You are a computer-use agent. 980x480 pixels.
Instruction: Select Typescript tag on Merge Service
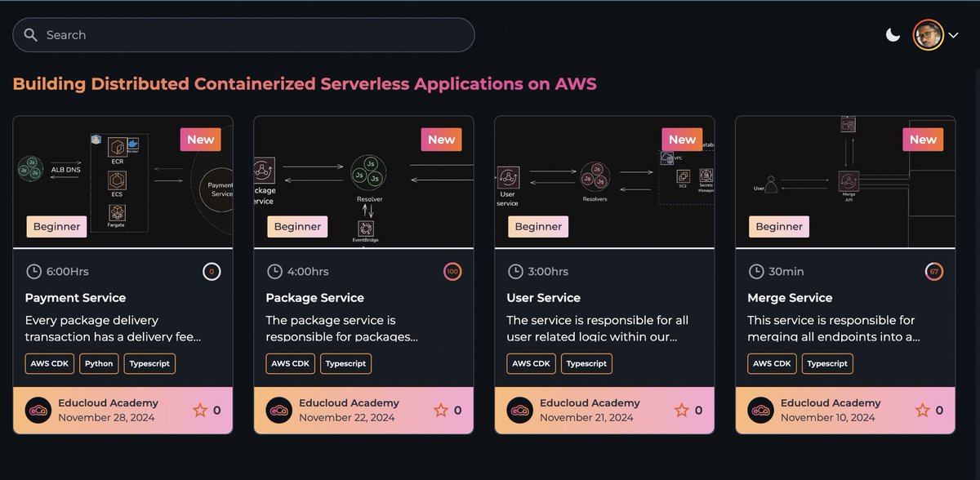click(x=827, y=364)
